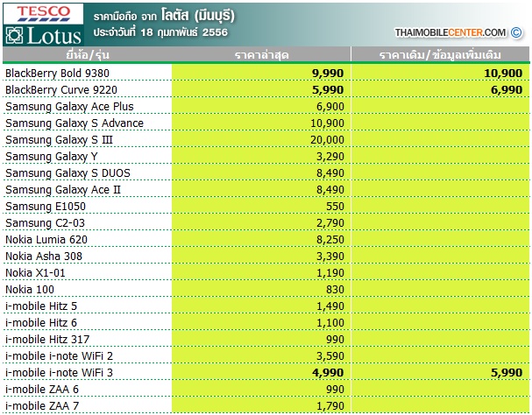This screenshot has width=532, height=415.
Task: Click the 5,990 price for BlackBerry Curve 9220
Action: 328,90
